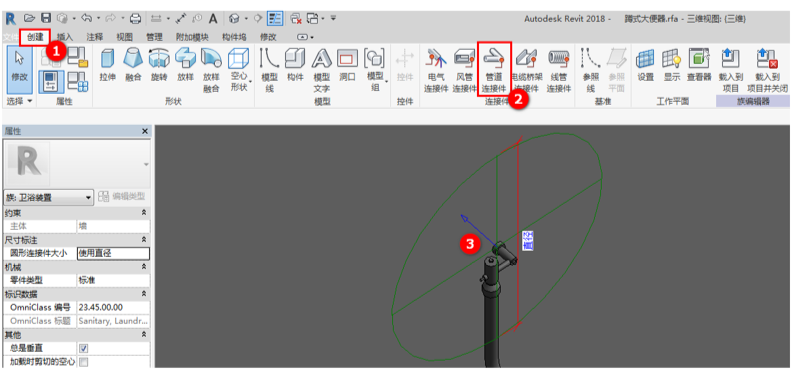This screenshot has height=380, width=796.
Task: Switch to the 管理 ribbon tab
Action: [154, 37]
